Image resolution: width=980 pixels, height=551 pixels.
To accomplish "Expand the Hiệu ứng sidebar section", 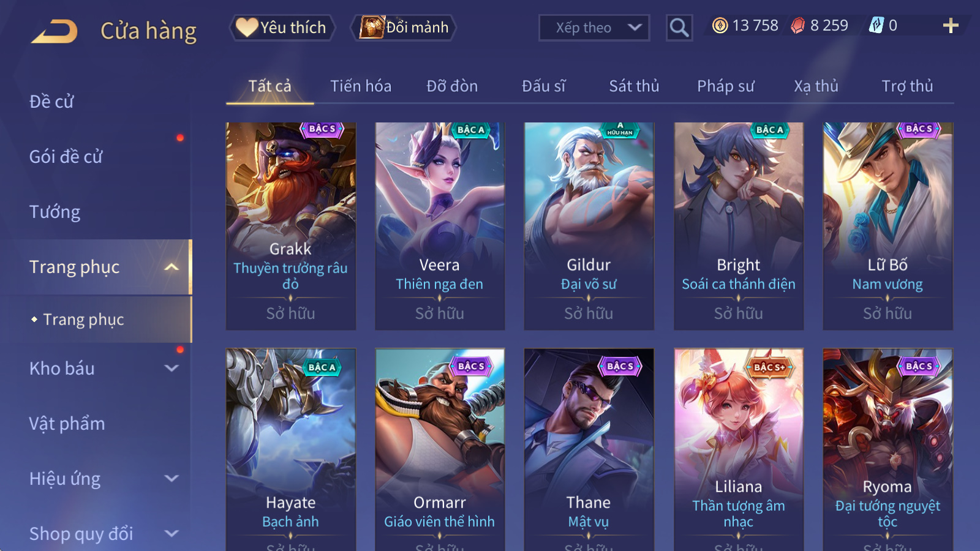I will [x=171, y=478].
